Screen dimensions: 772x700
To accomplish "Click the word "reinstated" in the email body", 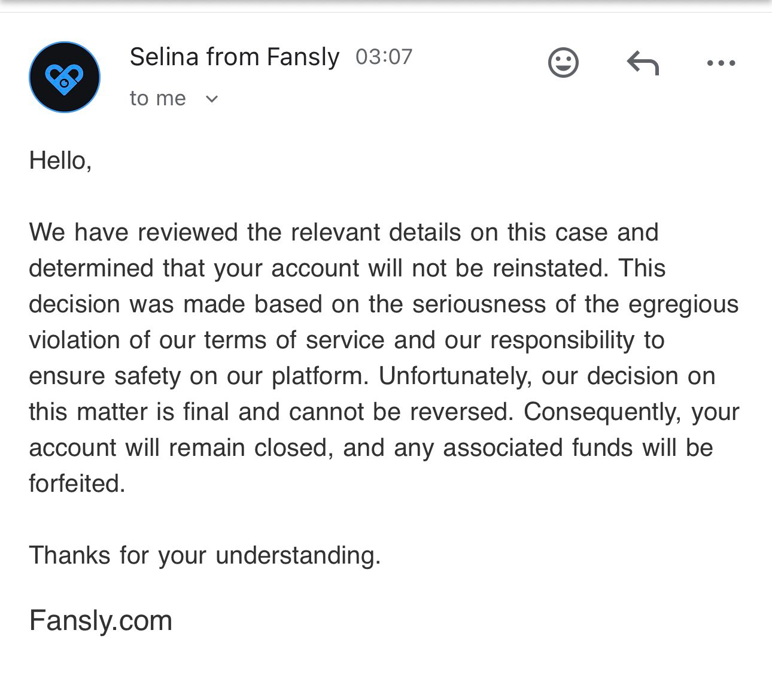I will click(x=549, y=268).
